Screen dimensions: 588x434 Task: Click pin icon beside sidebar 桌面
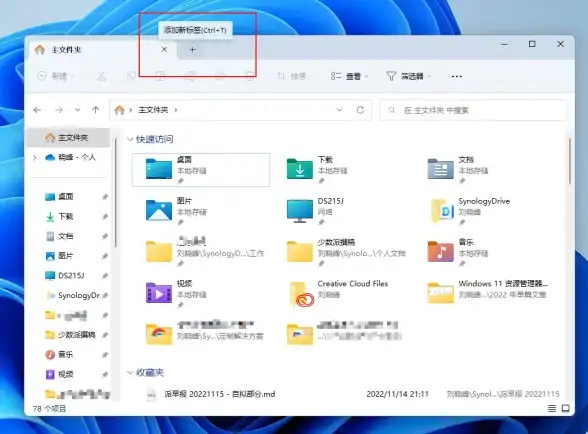105,197
